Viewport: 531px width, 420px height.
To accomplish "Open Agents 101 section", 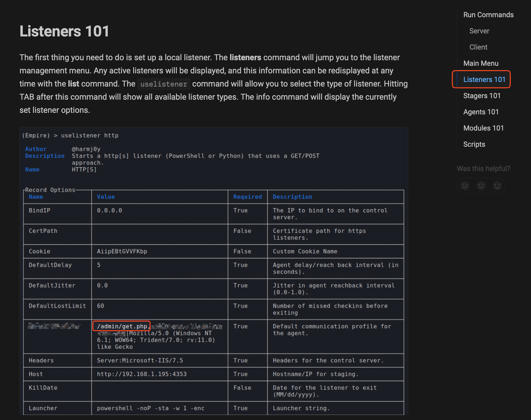I will pyautogui.click(x=481, y=112).
